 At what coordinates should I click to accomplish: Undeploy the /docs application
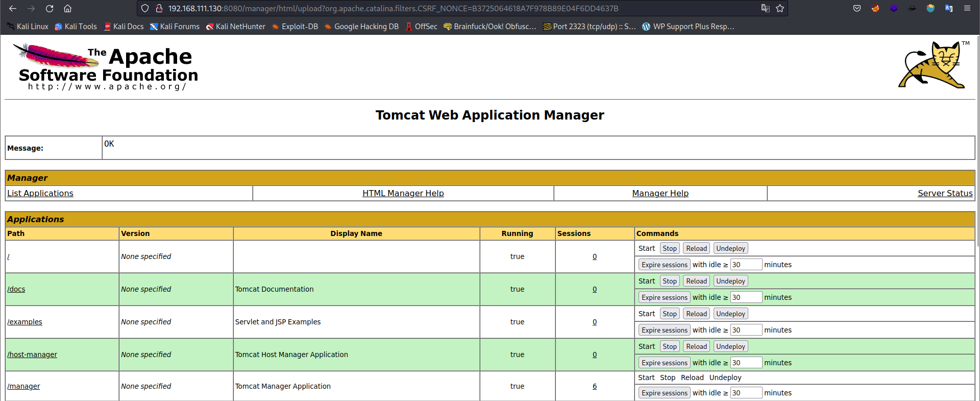coord(731,281)
